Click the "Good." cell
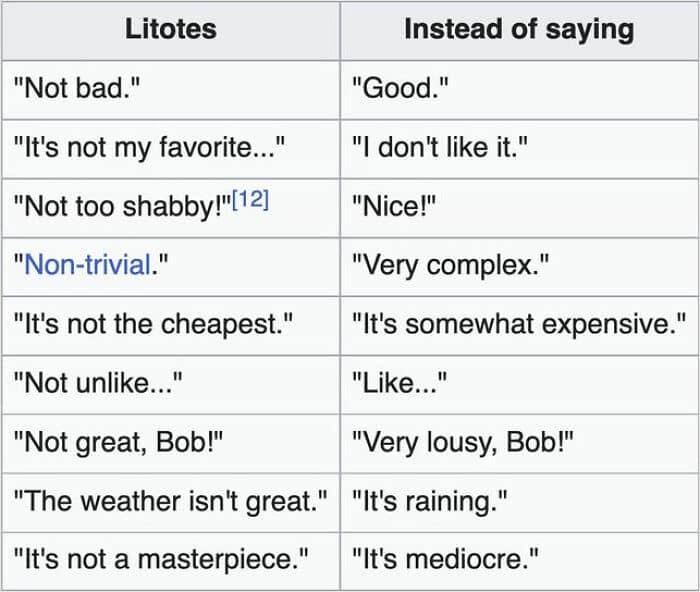 pos(400,89)
